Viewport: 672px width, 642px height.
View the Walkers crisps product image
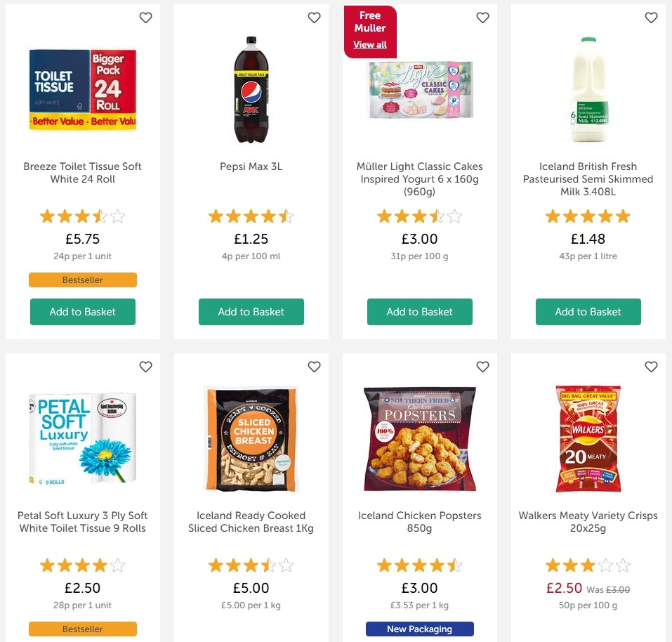coord(588,439)
